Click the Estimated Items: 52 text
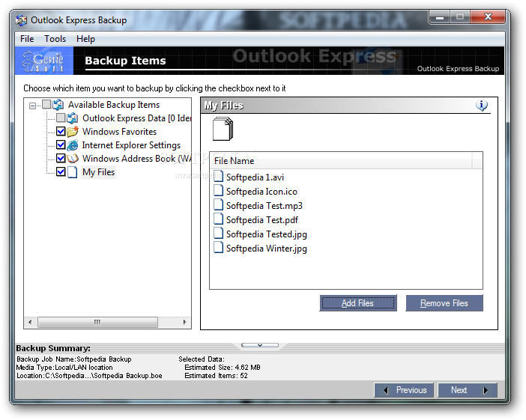The width and height of the screenshot is (526, 420). click(216, 376)
